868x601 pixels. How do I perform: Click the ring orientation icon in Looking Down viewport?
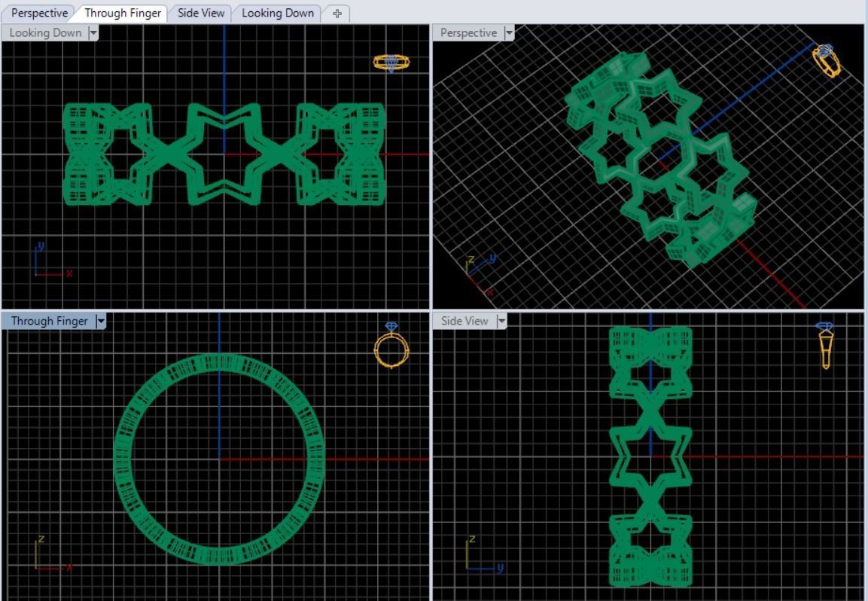point(391,63)
